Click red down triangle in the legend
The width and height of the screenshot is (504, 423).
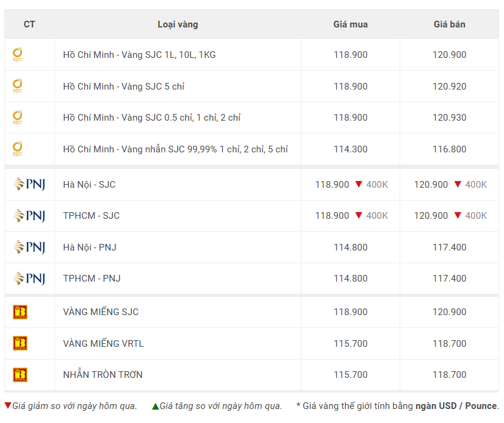pyautogui.click(x=8, y=405)
